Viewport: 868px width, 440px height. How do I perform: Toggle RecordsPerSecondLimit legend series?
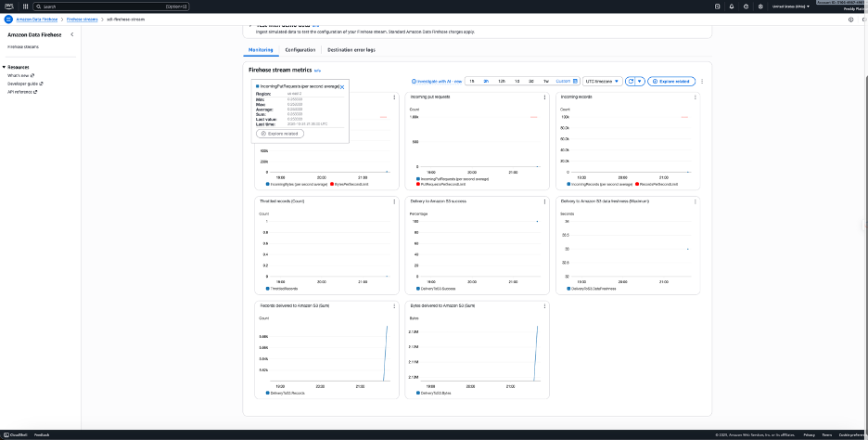pos(657,184)
